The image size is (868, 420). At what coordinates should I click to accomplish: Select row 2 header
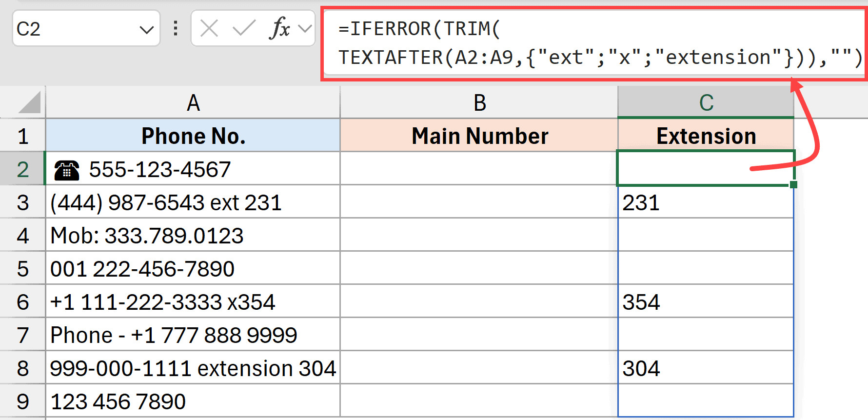point(22,169)
